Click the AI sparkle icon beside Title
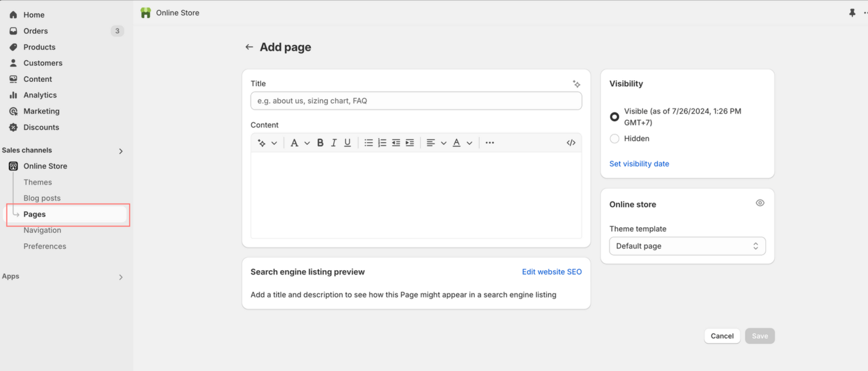Viewport: 868px width, 371px height. click(576, 84)
